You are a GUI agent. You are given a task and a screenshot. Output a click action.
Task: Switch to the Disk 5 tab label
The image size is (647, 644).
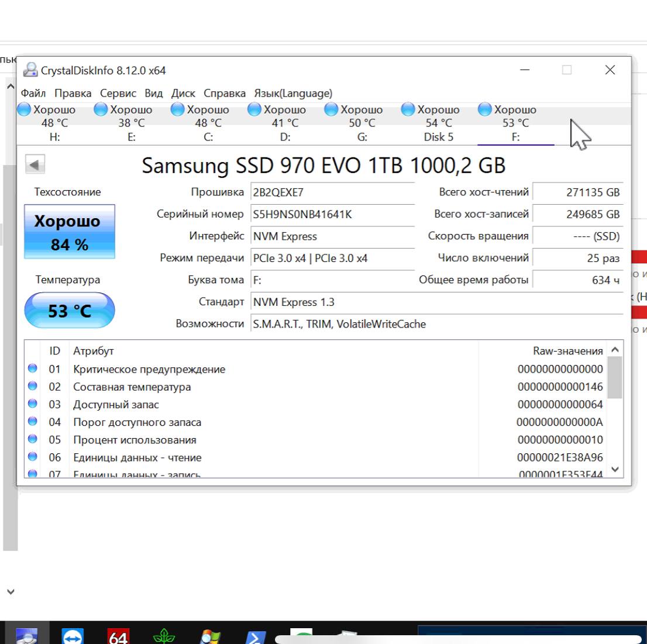(x=439, y=137)
